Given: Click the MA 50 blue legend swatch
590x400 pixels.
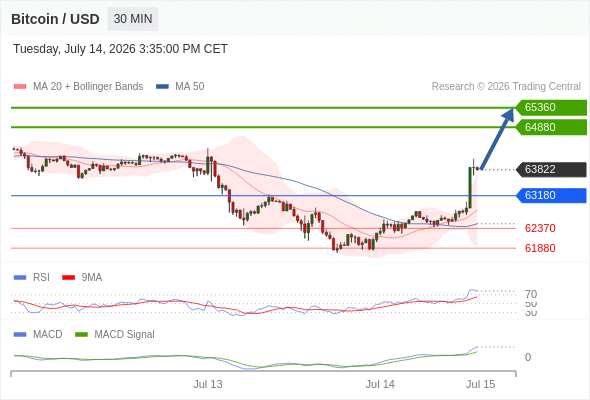Looking at the screenshot, I should 162,87.
